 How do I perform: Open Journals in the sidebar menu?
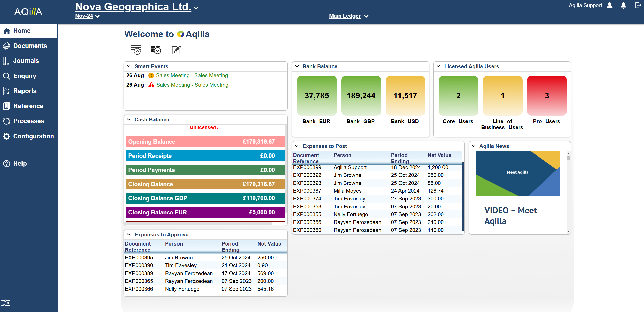point(26,61)
